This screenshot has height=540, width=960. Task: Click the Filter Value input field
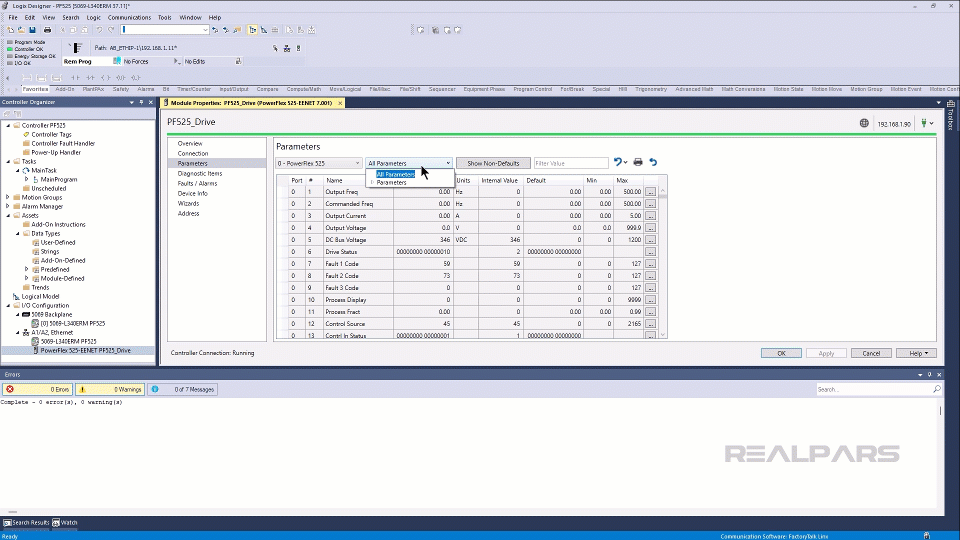coord(571,163)
